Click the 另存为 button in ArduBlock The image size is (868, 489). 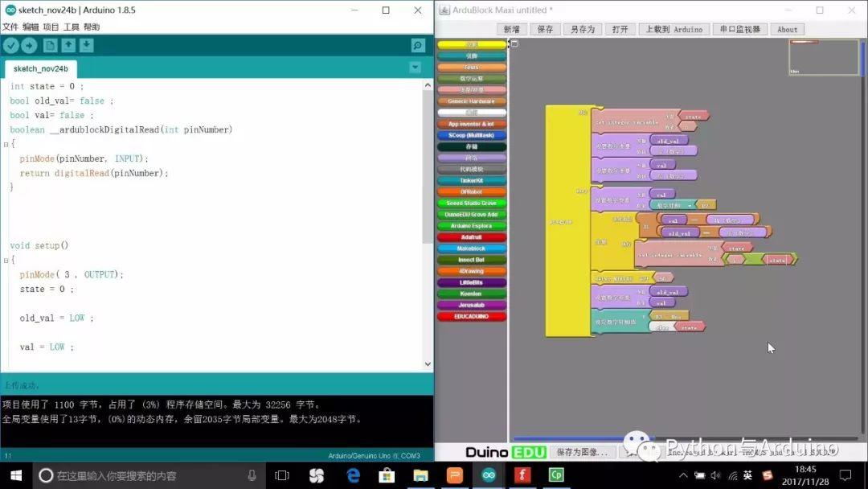583,29
